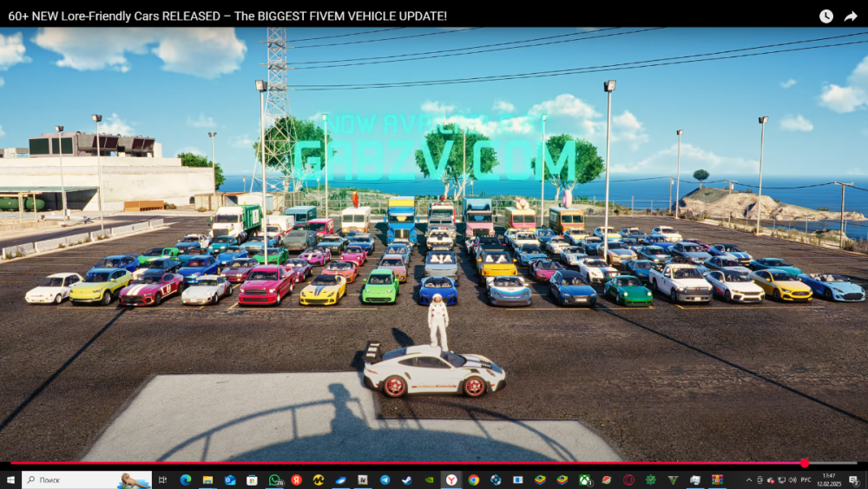868x489 pixels.
Task: Open the clock showing 17:47
Action: 829,479
